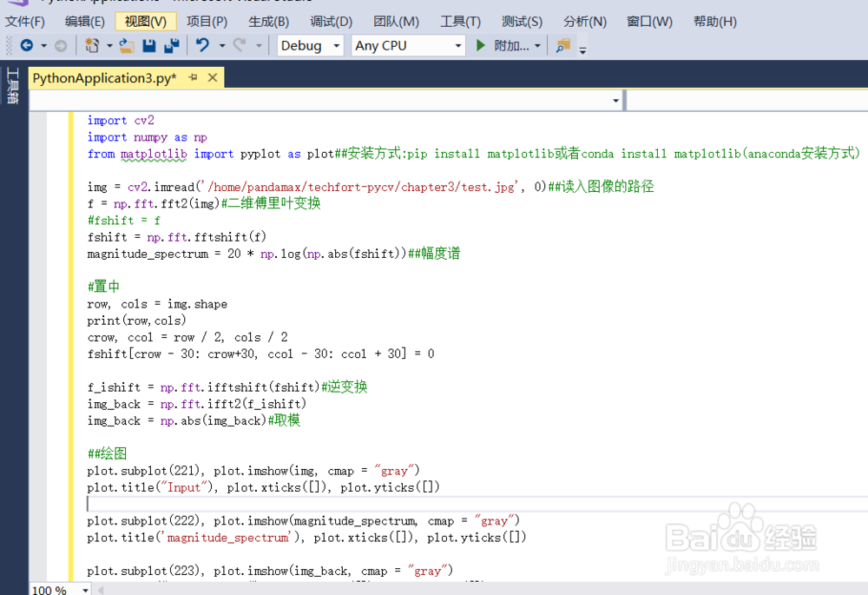Click the 'import cv2' code line
The image size is (868, 595).
(121, 120)
